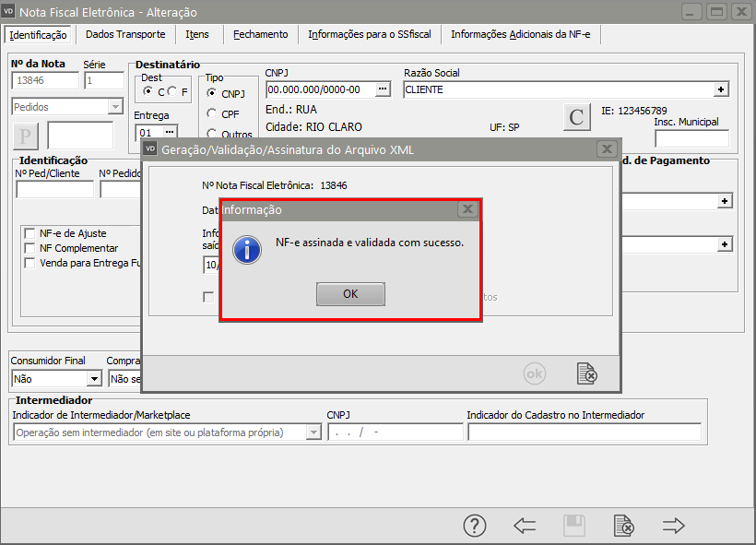This screenshot has width=756, height=545.
Task: Open the Itens tab
Action: point(197,34)
